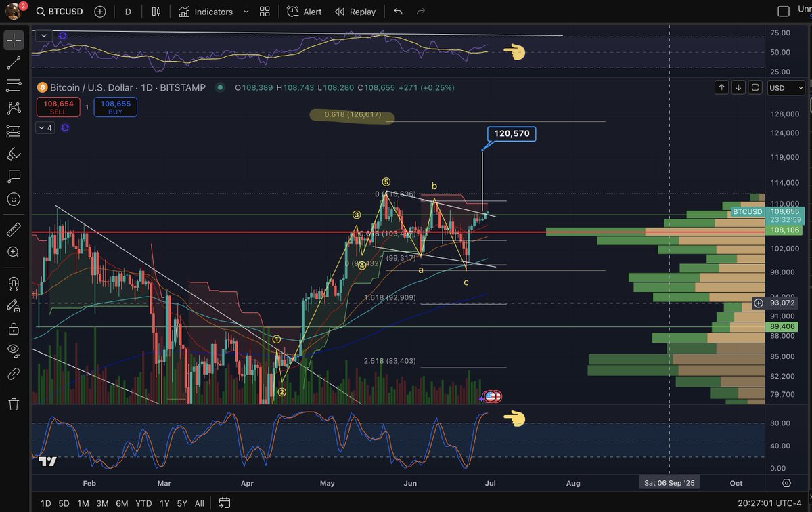This screenshot has height=512, width=812.
Task: Click the green market status dot
Action: pyautogui.click(x=220, y=87)
